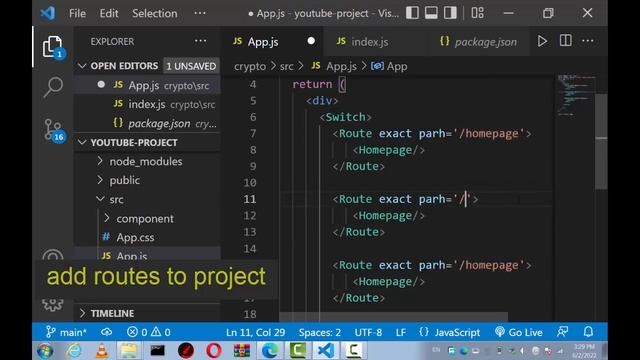Open the Source Control view with badge 16
Image resolution: width=640 pixels, height=360 pixels.
tap(53, 130)
